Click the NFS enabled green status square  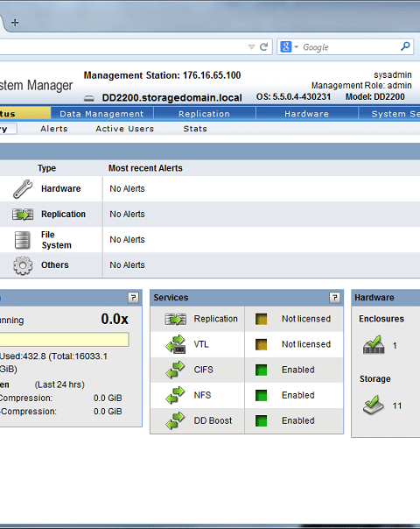[x=262, y=395]
